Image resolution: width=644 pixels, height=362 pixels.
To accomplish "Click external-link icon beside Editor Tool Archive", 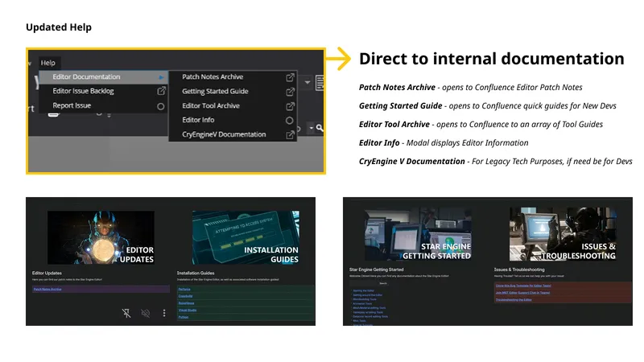I will 290,106.
